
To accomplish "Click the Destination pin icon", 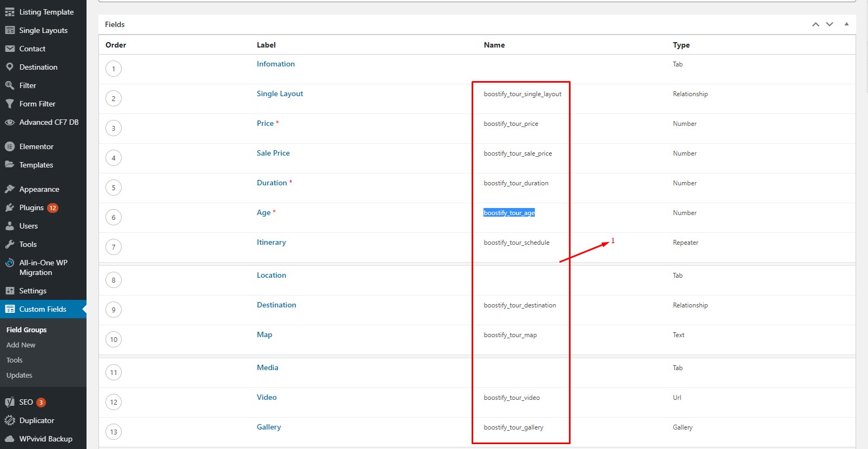I will [10, 67].
